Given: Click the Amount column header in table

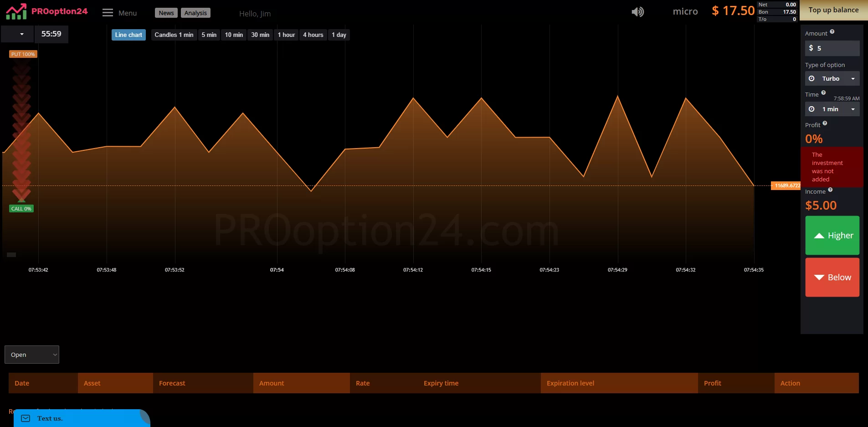Looking at the screenshot, I should pos(302,383).
